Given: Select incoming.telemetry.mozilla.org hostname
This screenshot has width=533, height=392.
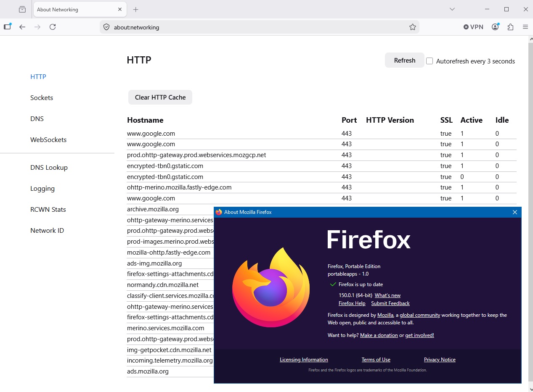Looking at the screenshot, I should [170, 360].
